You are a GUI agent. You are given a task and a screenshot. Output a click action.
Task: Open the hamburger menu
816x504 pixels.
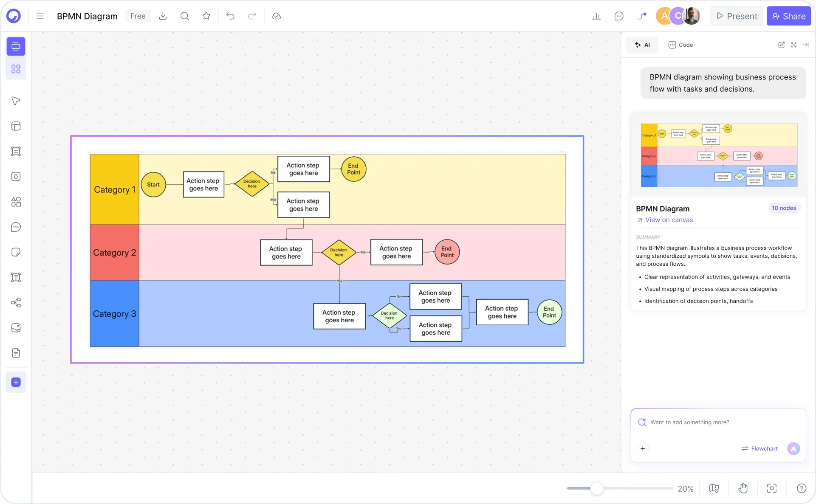coord(40,16)
